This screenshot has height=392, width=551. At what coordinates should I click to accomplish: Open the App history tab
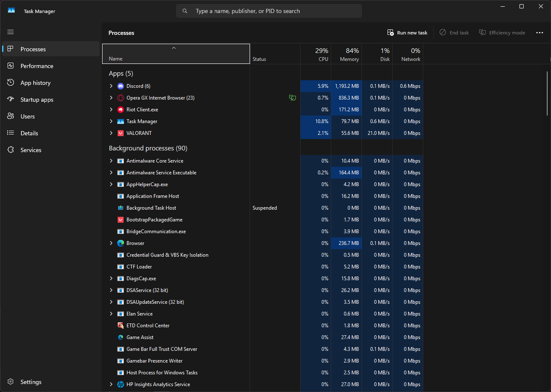click(51, 83)
